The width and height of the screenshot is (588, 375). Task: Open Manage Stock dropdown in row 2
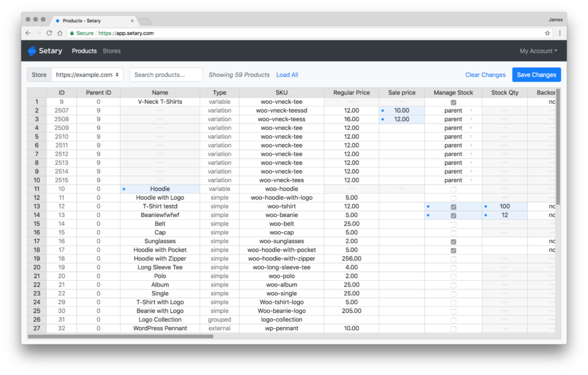tap(471, 111)
